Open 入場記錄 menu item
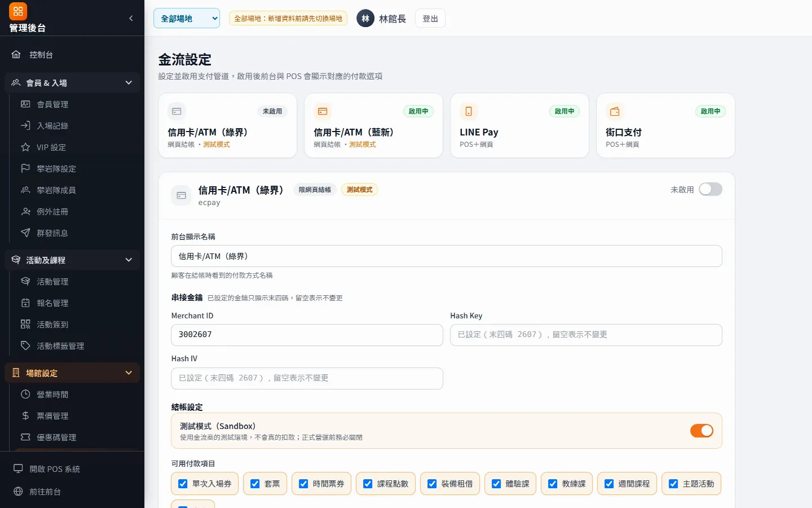Image resolution: width=812 pixels, height=508 pixels. pyautogui.click(x=77, y=125)
